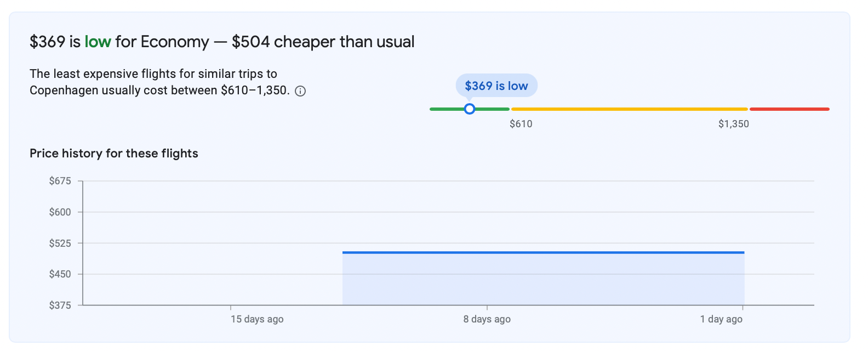This screenshot has height=351, width=868.
Task: Click the info icon beside the price range
Action: point(300,91)
